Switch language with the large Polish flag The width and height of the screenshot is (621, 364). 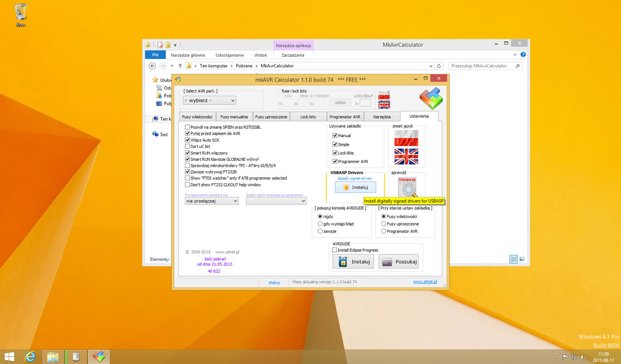pyautogui.click(x=406, y=138)
